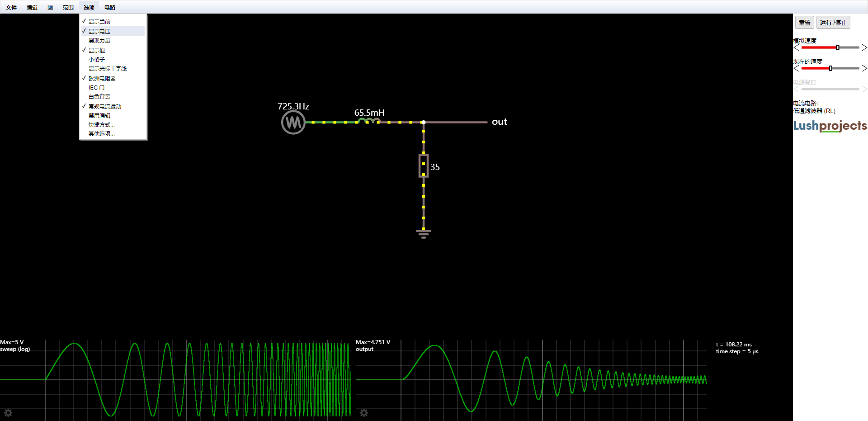The image size is (868, 421).
Task: Choose 其他选项... menu entry
Action: coord(102,134)
